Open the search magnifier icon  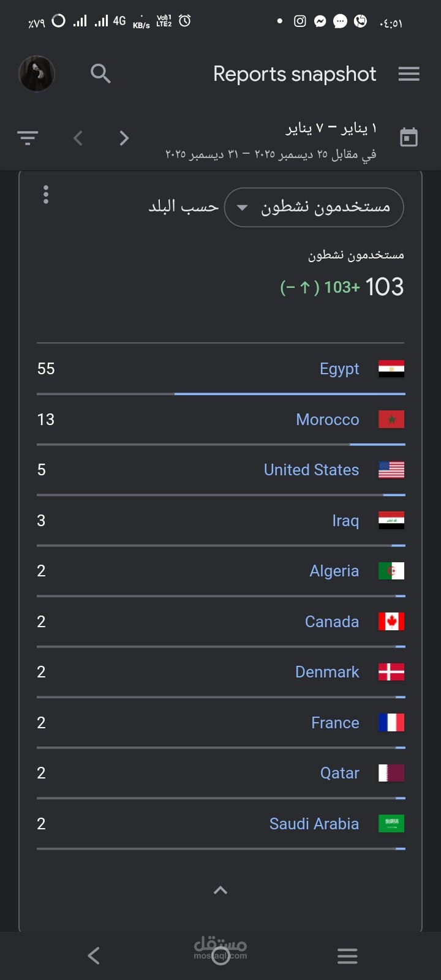click(100, 73)
